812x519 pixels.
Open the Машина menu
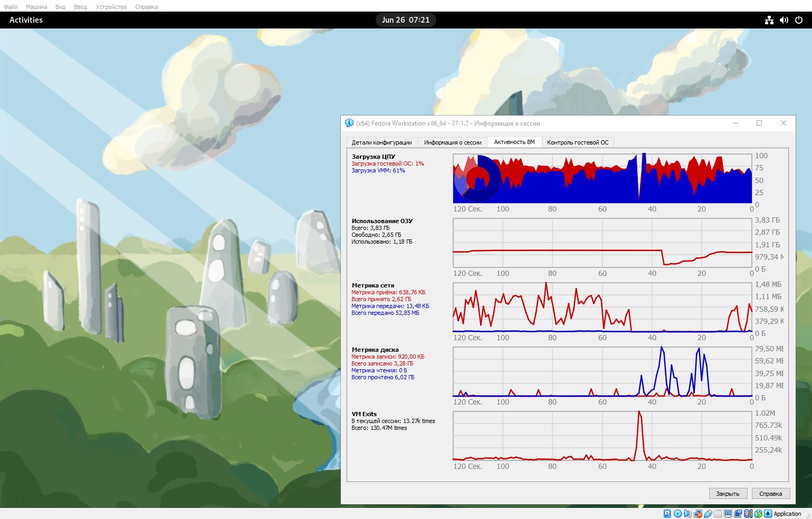(36, 7)
